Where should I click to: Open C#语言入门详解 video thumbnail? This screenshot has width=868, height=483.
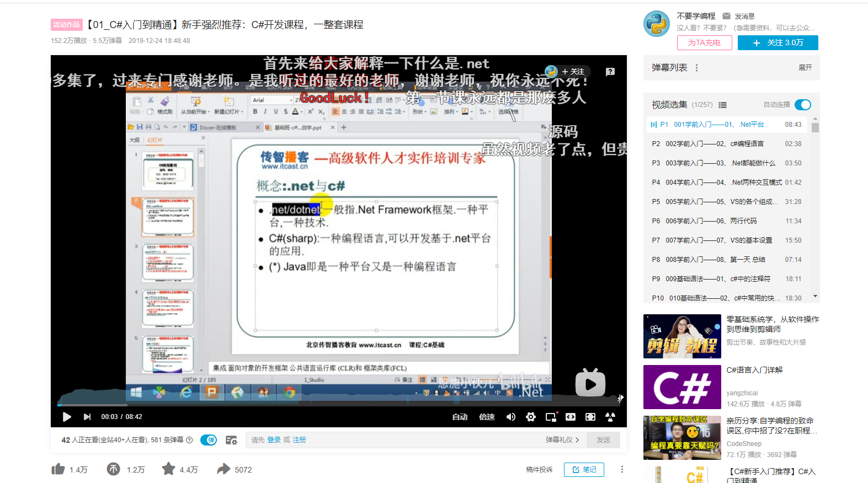682,387
